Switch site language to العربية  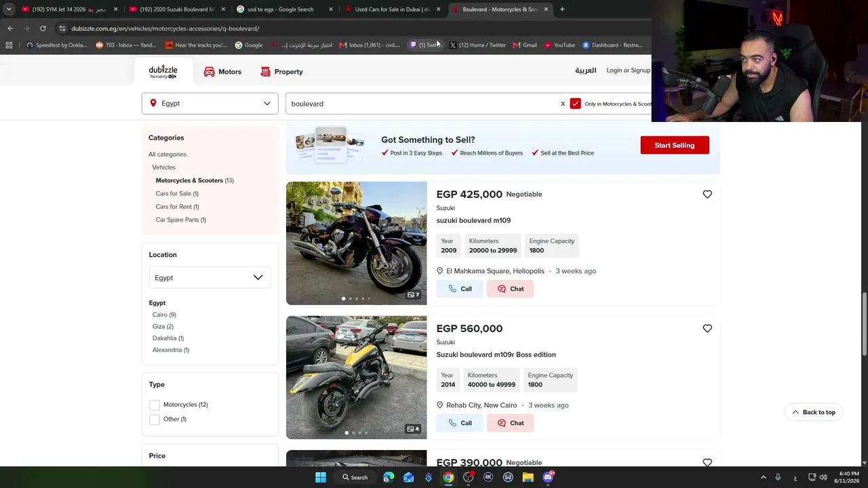[585, 70]
